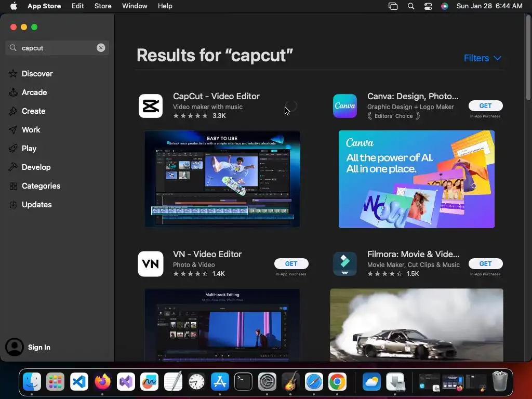Open the VN - Video Editor title
This screenshot has width=532, height=399.
coord(207,254)
